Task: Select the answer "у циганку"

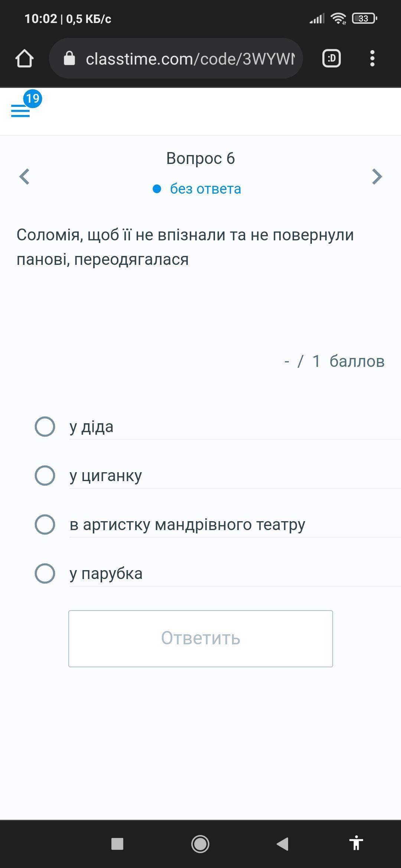Action: click(x=45, y=476)
